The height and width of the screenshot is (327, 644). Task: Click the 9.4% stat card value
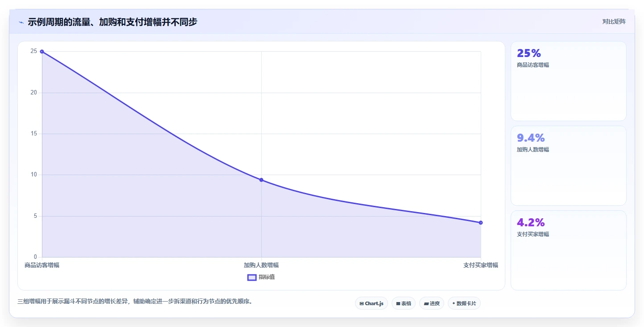click(x=531, y=138)
